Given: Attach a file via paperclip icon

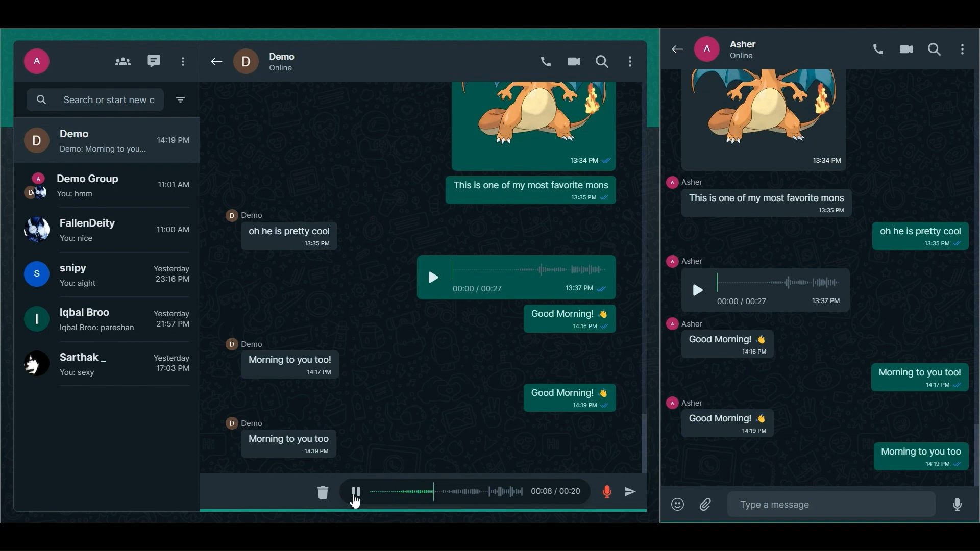Looking at the screenshot, I should point(706,505).
